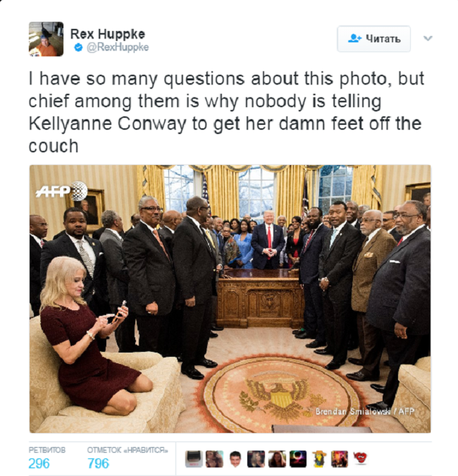This screenshot has width=458, height=476.
Task: Open the rainbow eclipse ring liker avatar
Action: [298, 459]
